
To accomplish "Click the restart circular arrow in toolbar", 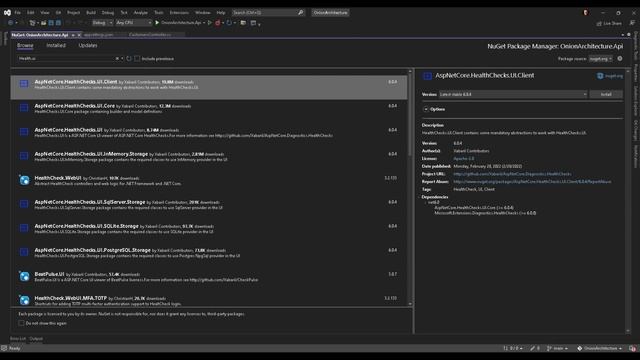I will pos(229,23).
